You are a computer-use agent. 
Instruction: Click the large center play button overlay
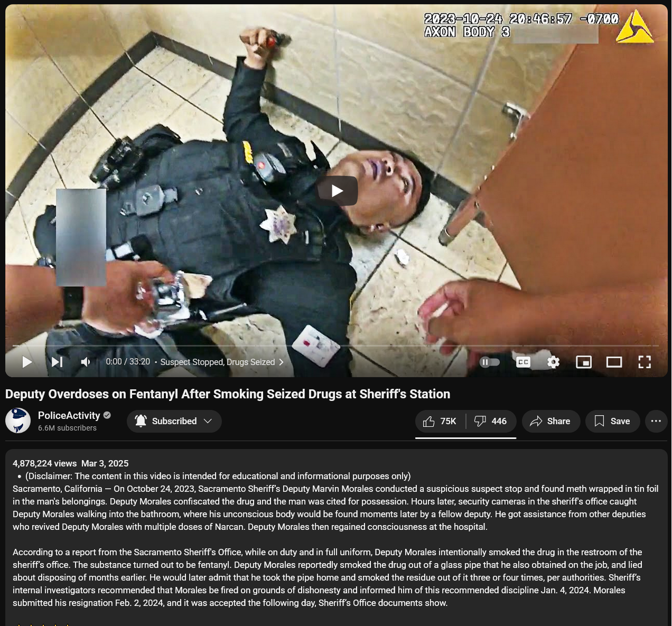tap(337, 191)
